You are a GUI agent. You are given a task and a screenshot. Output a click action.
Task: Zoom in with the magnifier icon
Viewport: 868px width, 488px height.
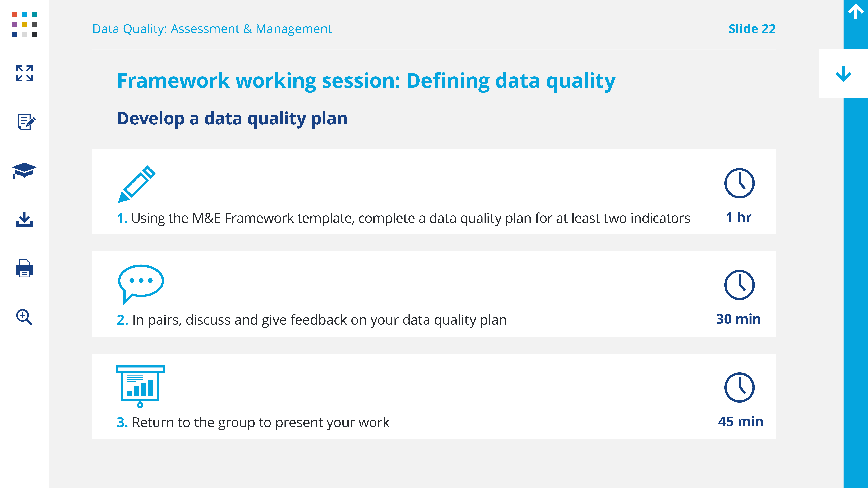(24, 317)
